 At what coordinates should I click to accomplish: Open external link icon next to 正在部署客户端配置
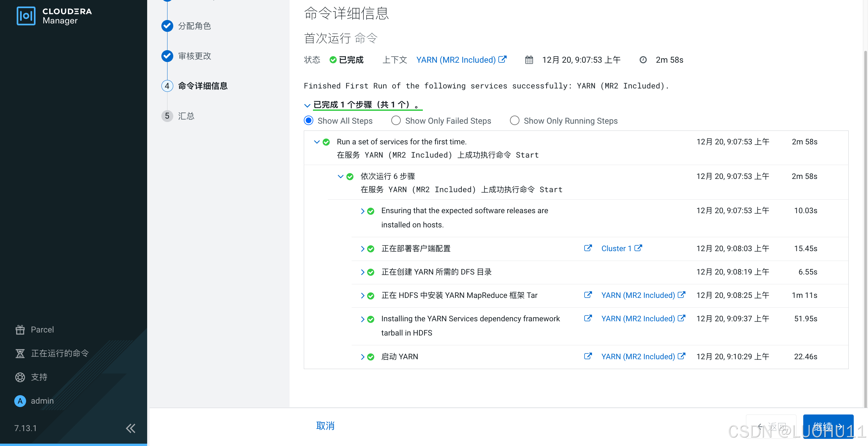point(588,248)
